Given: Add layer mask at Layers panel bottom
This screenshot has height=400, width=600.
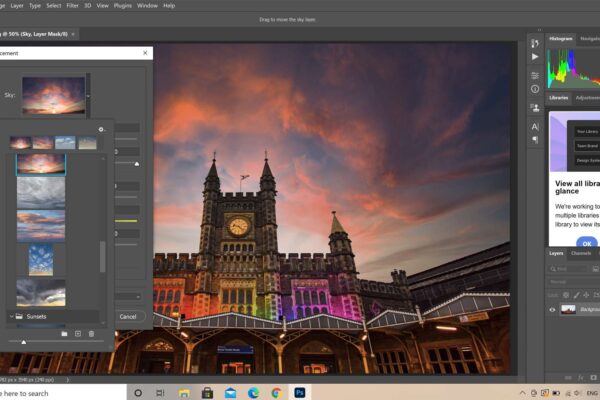Looking at the screenshot, I should (593, 377).
